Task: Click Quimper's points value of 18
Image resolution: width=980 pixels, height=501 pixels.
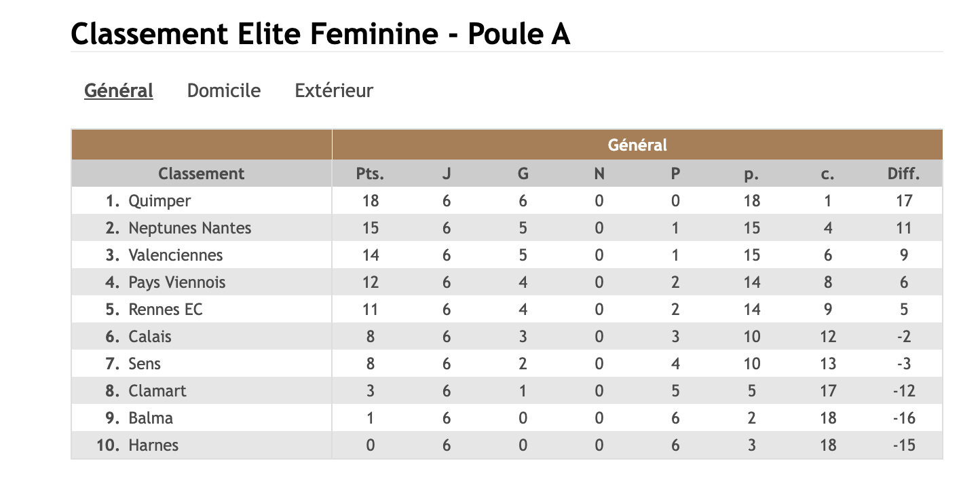Action: (x=370, y=201)
